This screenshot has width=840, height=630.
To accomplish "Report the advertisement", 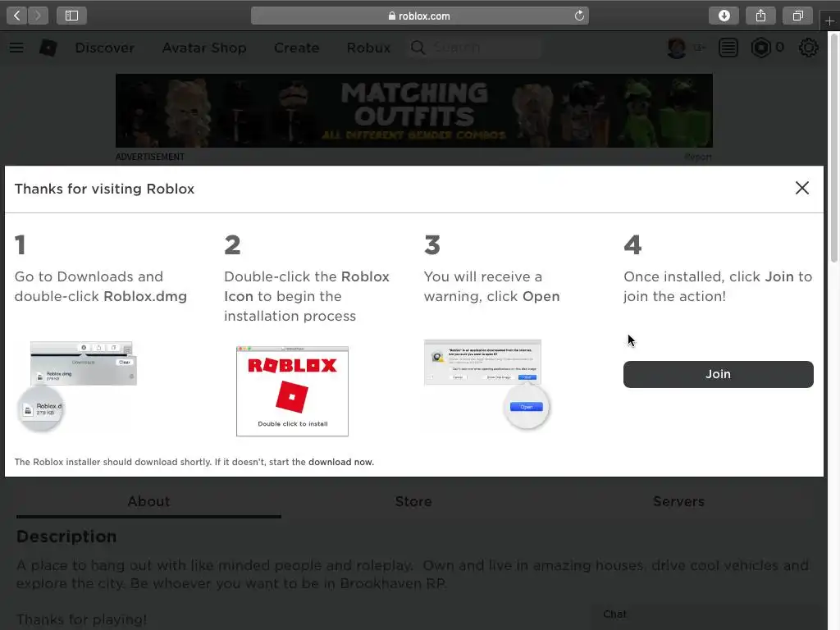I will [698, 157].
